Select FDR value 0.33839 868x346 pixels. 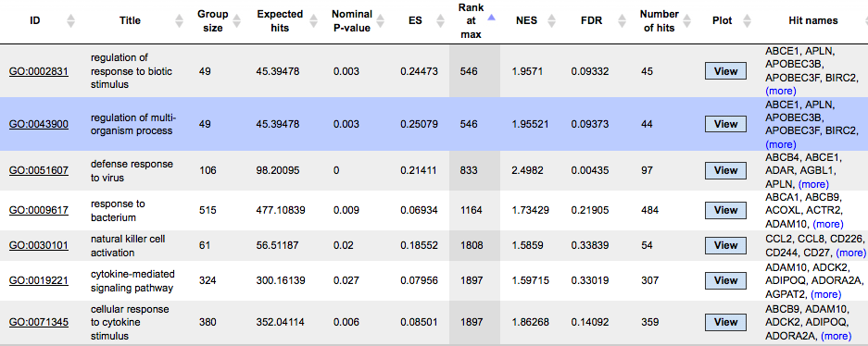click(591, 245)
